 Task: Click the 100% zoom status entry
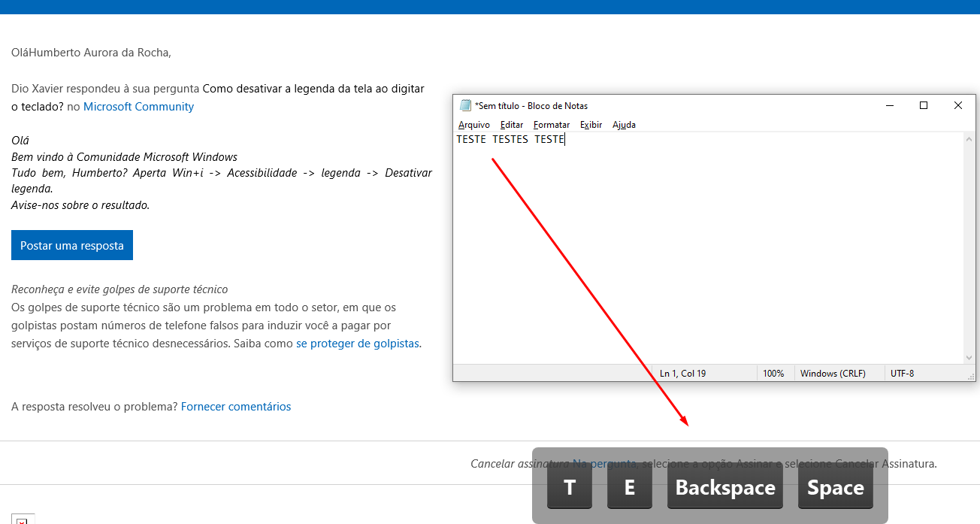tap(773, 373)
